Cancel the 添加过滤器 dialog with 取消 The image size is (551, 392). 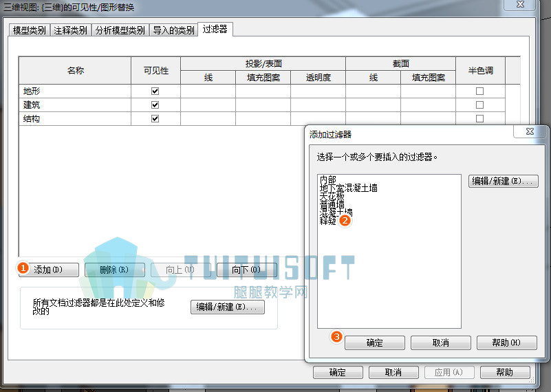(441, 342)
